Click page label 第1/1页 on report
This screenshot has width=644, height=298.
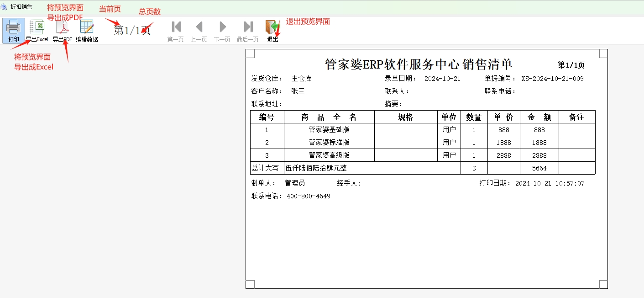coord(571,65)
